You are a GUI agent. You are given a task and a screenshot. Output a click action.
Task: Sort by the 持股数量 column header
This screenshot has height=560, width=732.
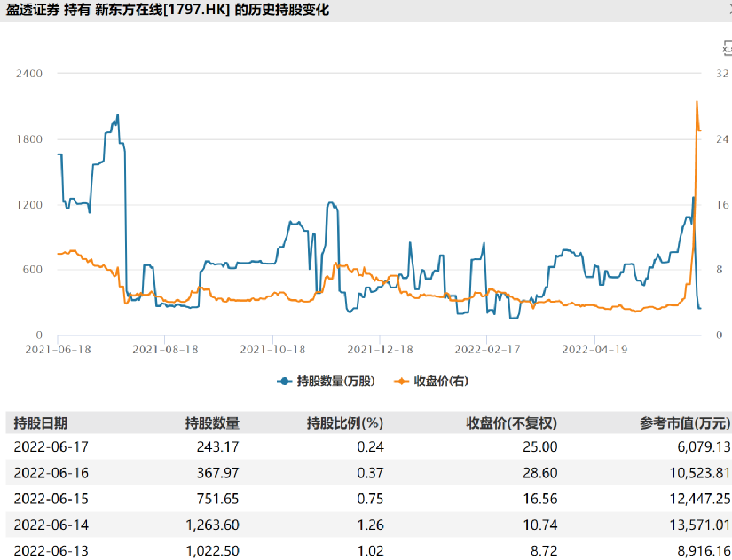pos(212,423)
